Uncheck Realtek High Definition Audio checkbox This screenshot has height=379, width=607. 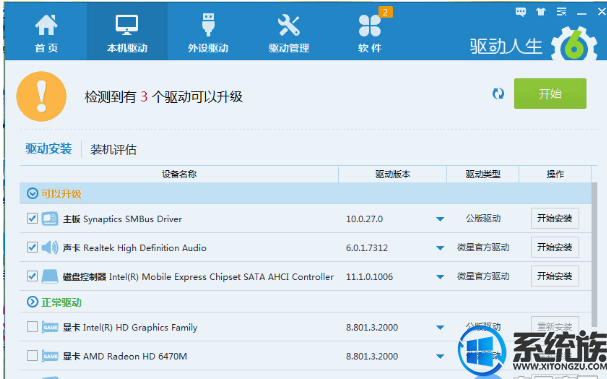32,247
